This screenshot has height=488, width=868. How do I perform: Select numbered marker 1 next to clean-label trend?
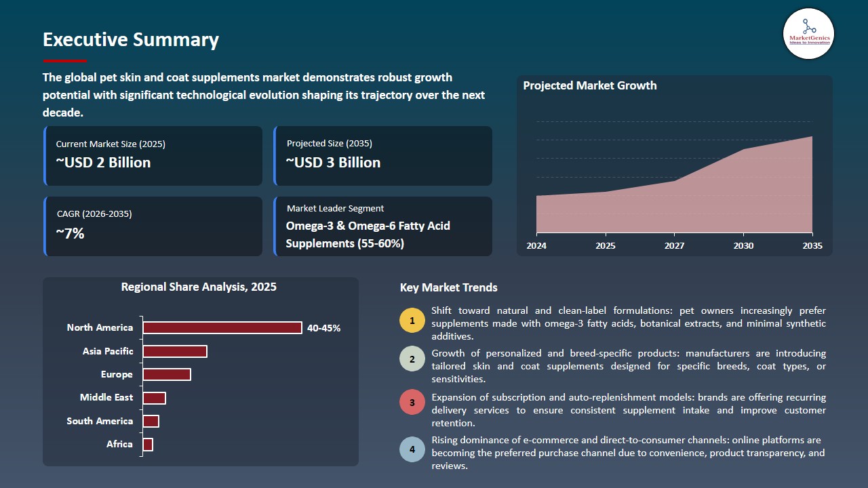pyautogui.click(x=412, y=320)
